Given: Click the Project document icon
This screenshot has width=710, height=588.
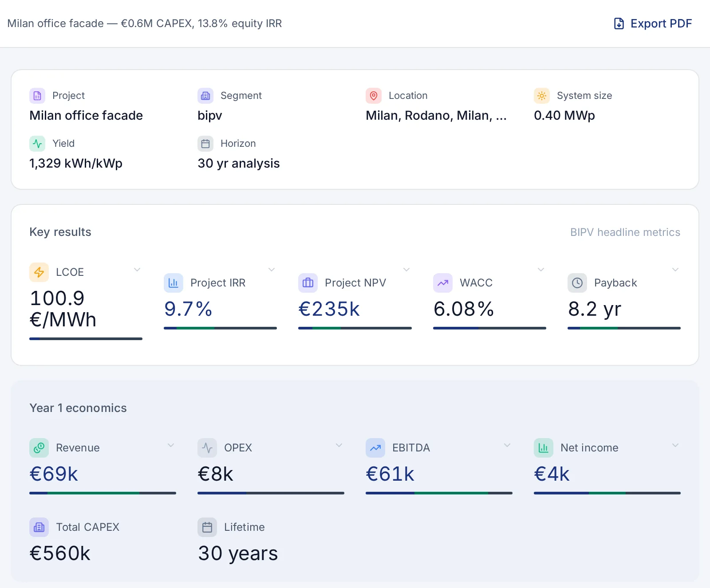Looking at the screenshot, I should (37, 95).
